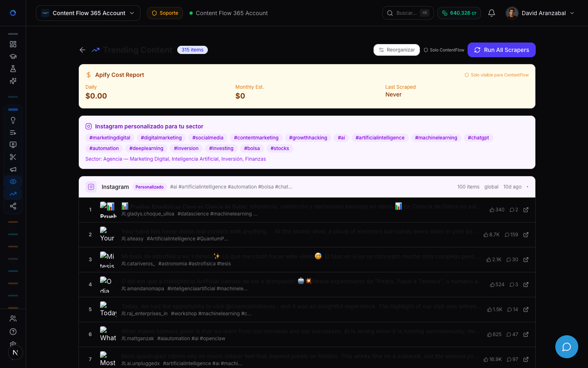This screenshot has width=588, height=368.
Task: Open the AI sparkles icon in sidebar
Action: (13, 81)
